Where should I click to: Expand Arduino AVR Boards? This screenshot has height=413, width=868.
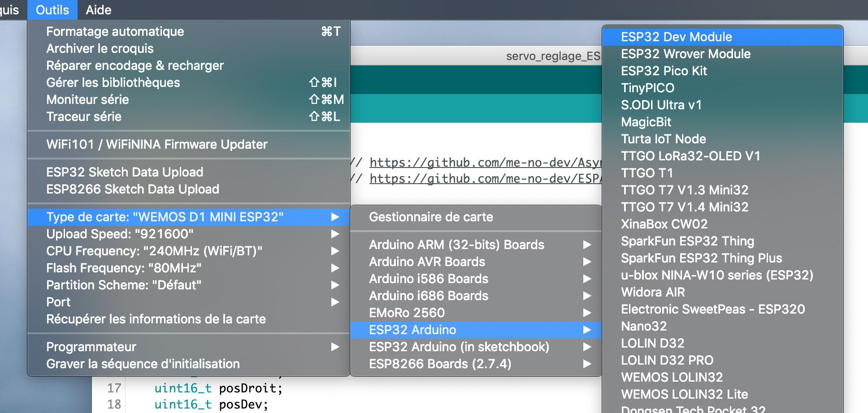[476, 262]
